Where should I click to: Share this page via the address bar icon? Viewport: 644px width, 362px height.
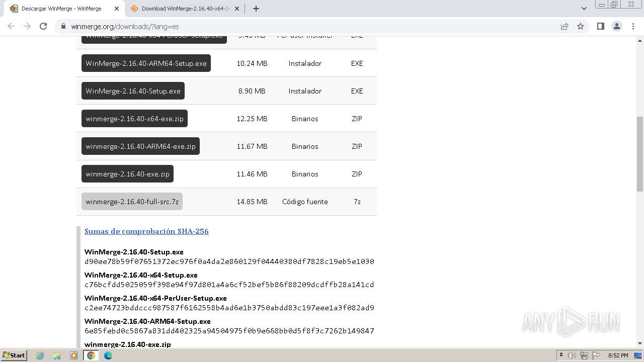[x=565, y=26]
